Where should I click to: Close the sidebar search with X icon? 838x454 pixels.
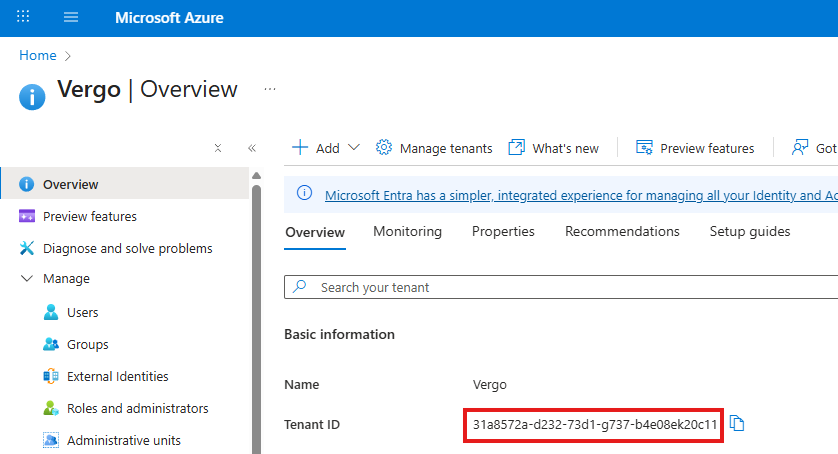[x=218, y=148]
